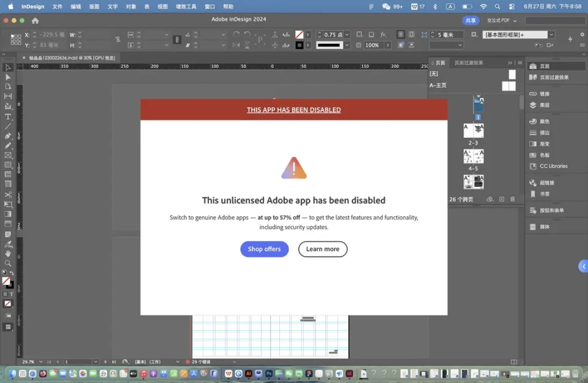Toggle formatting affects text button
The height and width of the screenshot is (383, 588).
[x=11, y=295]
